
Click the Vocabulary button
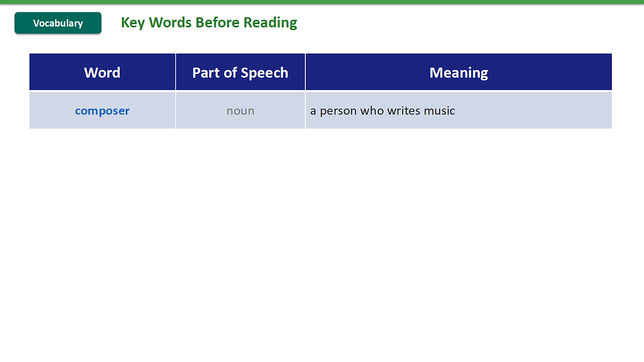point(58,23)
